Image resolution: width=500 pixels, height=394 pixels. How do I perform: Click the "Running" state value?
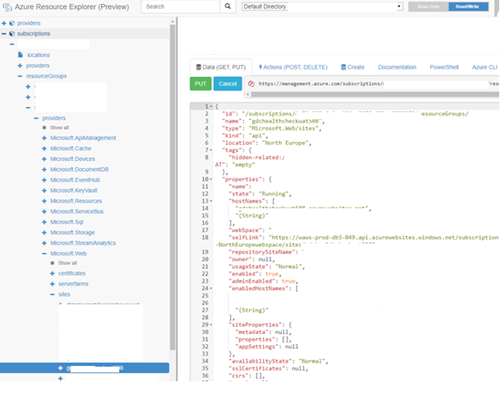click(x=273, y=194)
